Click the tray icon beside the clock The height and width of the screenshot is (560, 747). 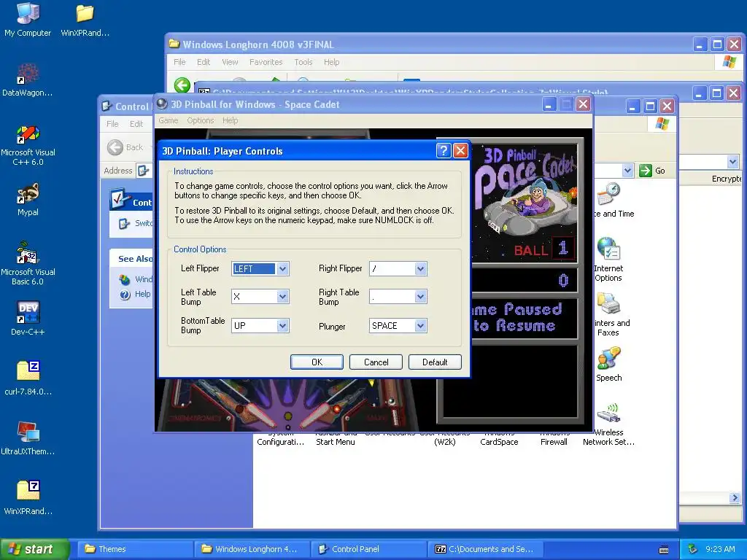tap(693, 549)
